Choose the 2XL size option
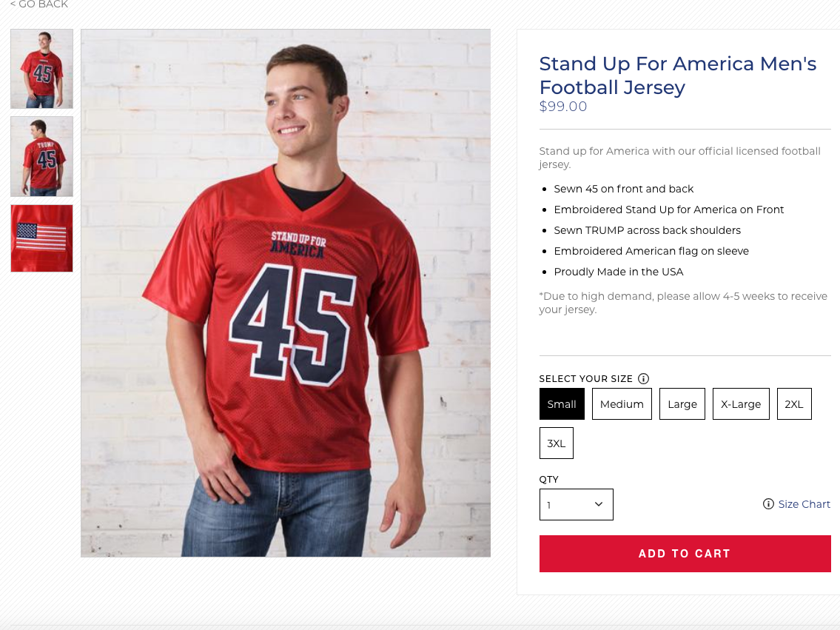 coord(794,404)
